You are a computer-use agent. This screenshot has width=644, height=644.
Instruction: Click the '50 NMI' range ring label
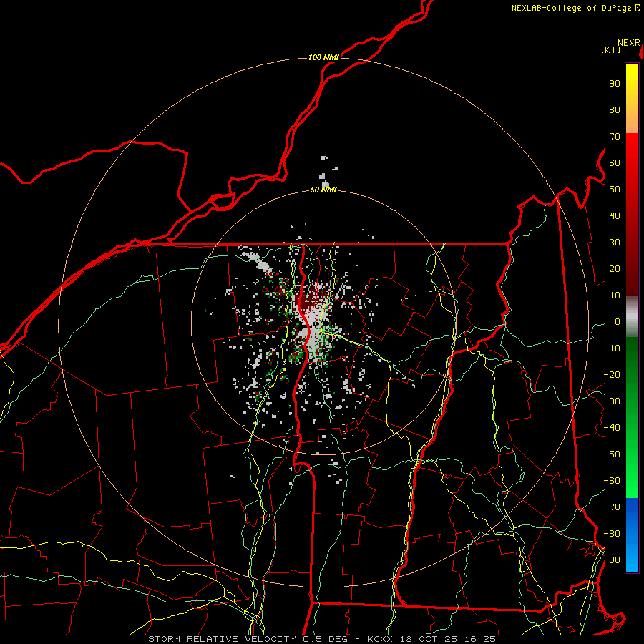323,190
